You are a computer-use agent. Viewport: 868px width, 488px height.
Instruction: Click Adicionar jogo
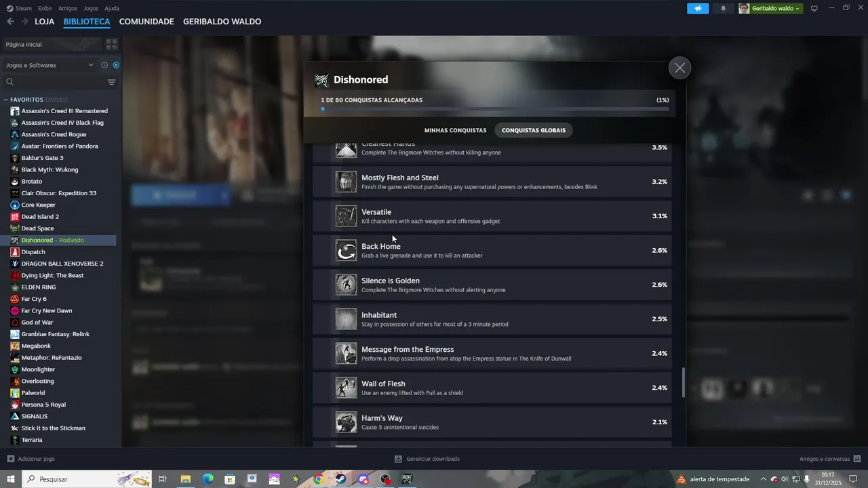click(31, 459)
